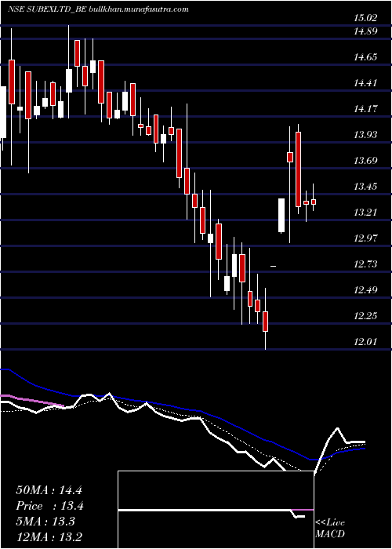Click the 12.73 price axis label
392x549 pixels.
pos(366,264)
